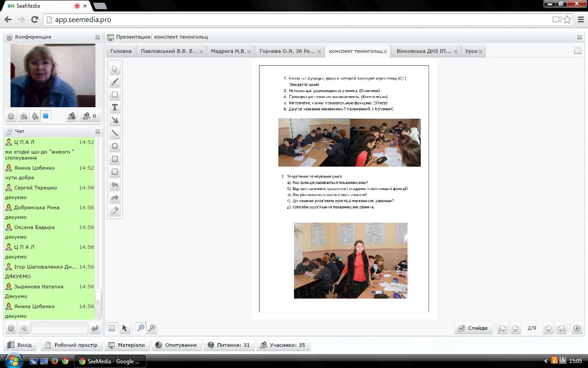
Task: Select the eraser tool
Action: pos(115,211)
